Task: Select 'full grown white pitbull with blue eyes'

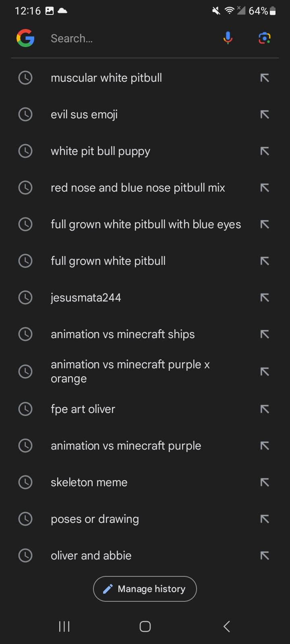Action: (146, 225)
